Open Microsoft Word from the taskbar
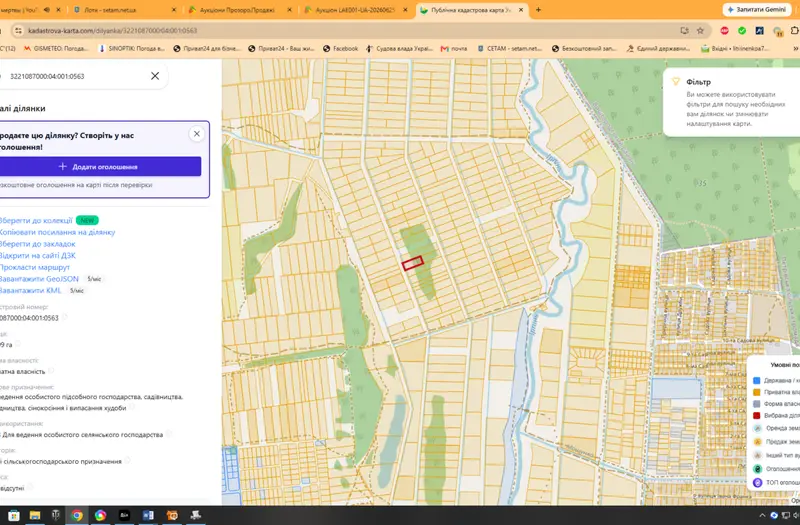Image resolution: width=800 pixels, height=525 pixels. tap(148, 515)
